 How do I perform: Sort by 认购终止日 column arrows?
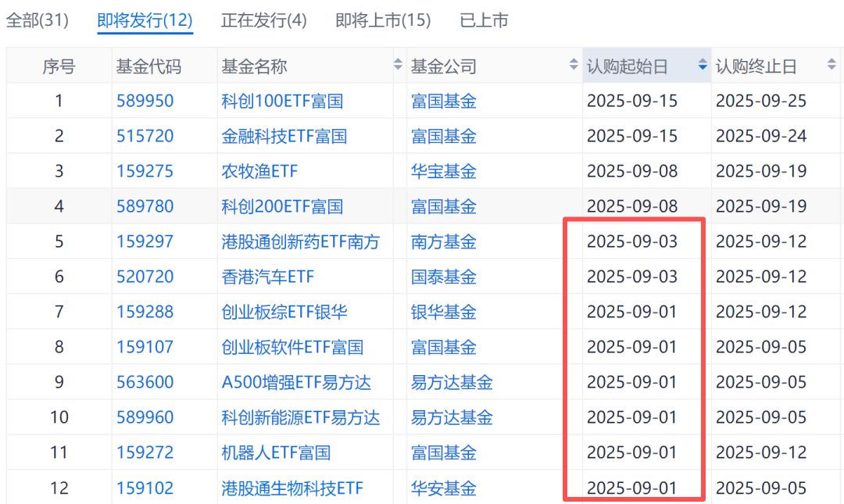[x=831, y=66]
